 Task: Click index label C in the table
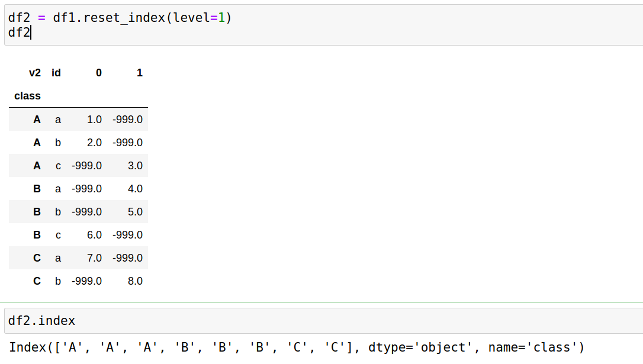[x=37, y=257]
